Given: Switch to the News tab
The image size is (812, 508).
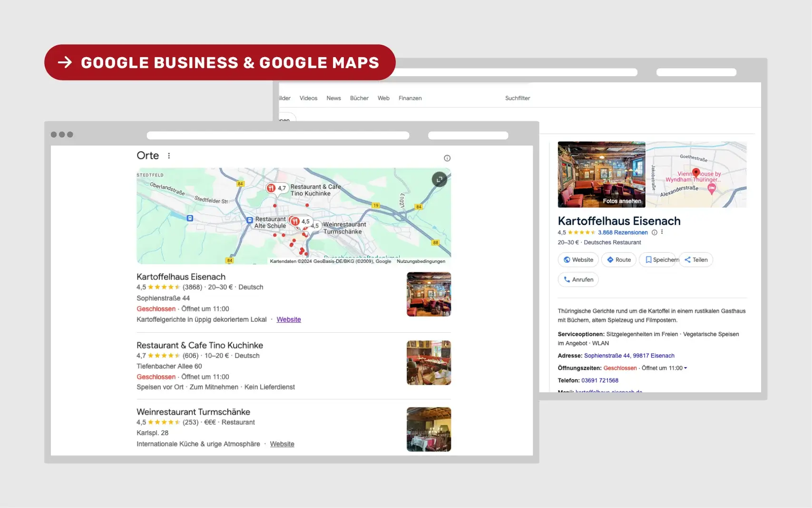Looking at the screenshot, I should pyautogui.click(x=333, y=98).
